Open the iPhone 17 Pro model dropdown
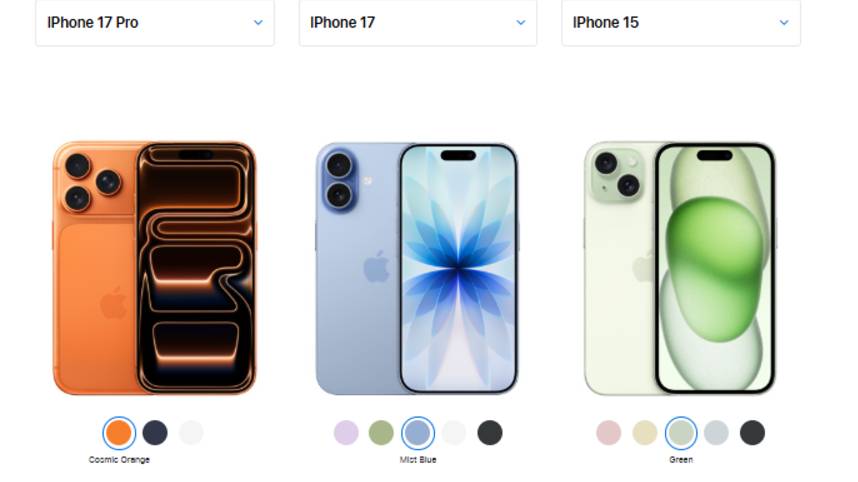This screenshot has height=482, width=858. pyautogui.click(x=155, y=22)
